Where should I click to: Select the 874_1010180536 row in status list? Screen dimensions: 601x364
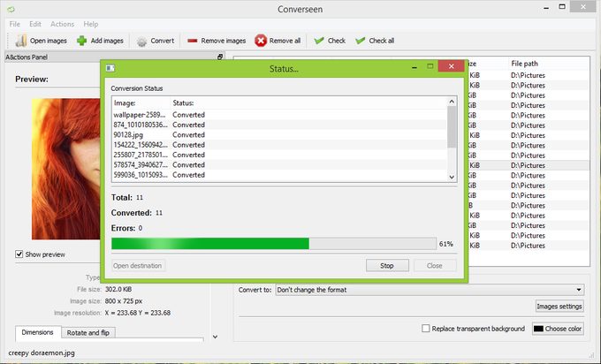279,125
